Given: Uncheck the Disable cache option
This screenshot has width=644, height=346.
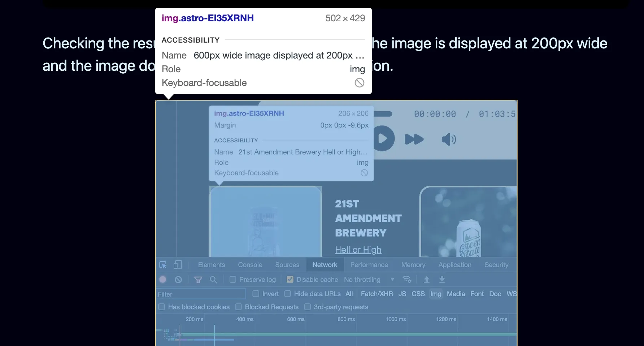Looking at the screenshot, I should point(290,279).
